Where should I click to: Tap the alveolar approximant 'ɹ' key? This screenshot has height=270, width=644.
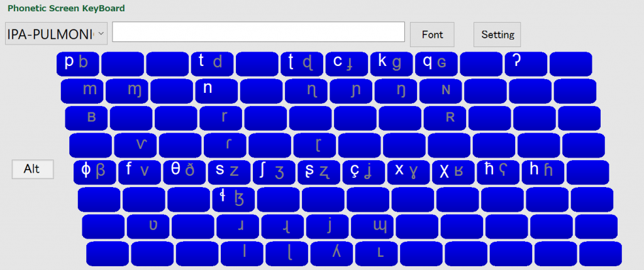coord(237,227)
